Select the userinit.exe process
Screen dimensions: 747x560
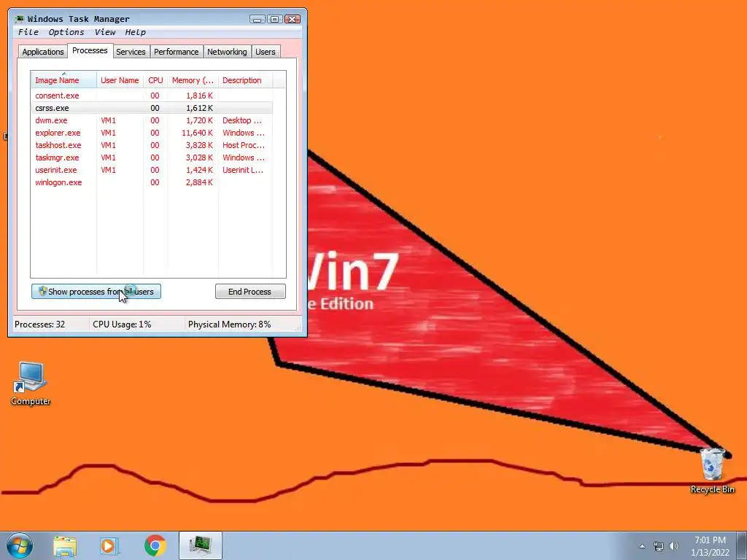152,169
